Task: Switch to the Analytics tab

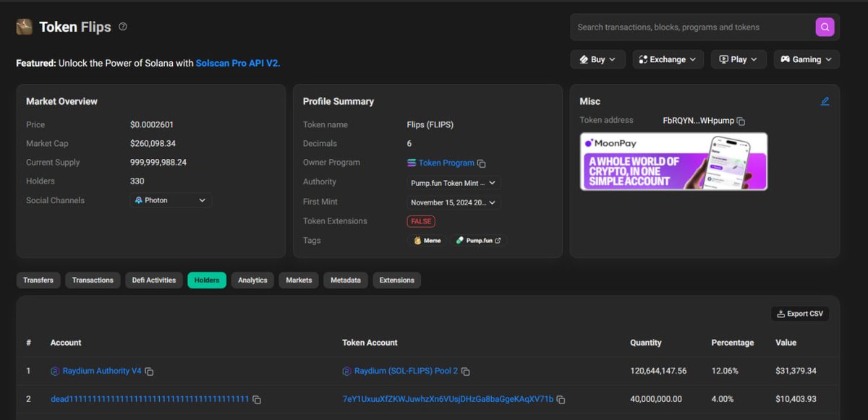Action: pyautogui.click(x=252, y=280)
